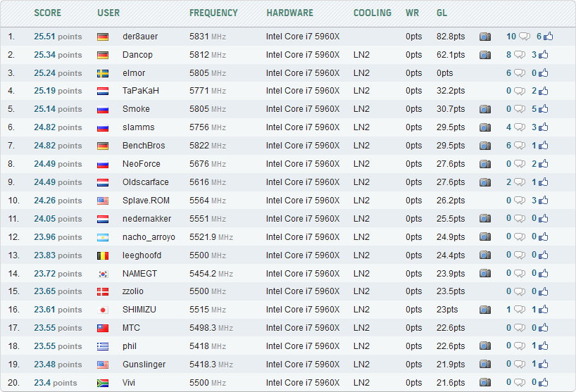Open the NeoForce username link

141,164
